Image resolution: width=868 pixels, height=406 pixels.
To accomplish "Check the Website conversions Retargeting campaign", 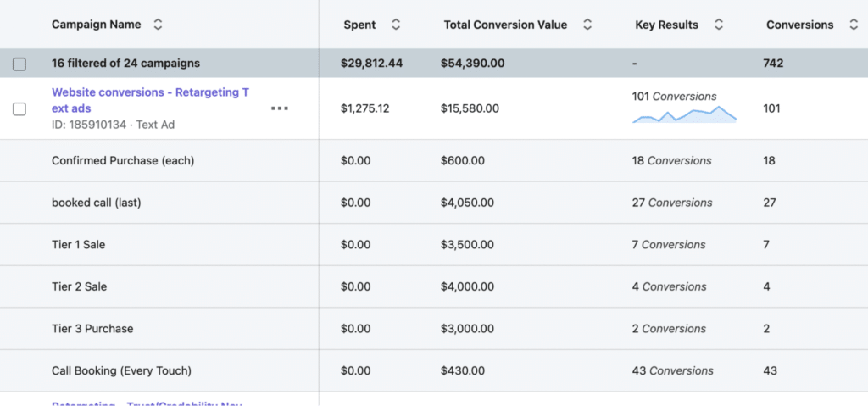I will tap(19, 108).
